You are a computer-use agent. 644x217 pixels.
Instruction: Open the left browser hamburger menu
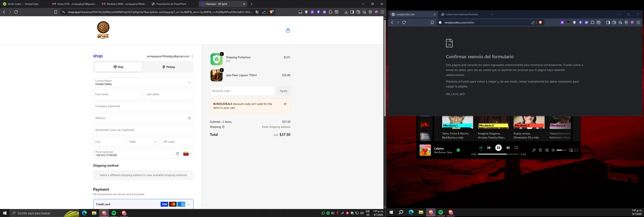pyautogui.click(x=382, y=12)
